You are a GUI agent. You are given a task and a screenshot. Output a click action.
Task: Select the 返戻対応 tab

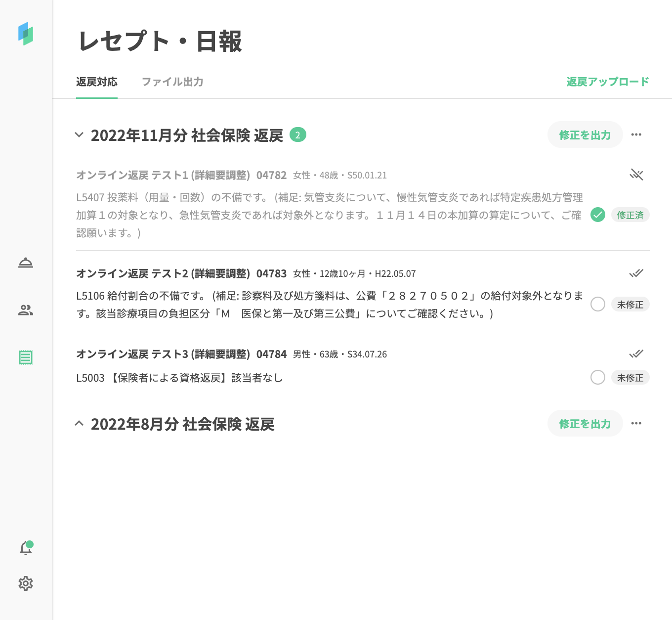[x=97, y=82]
